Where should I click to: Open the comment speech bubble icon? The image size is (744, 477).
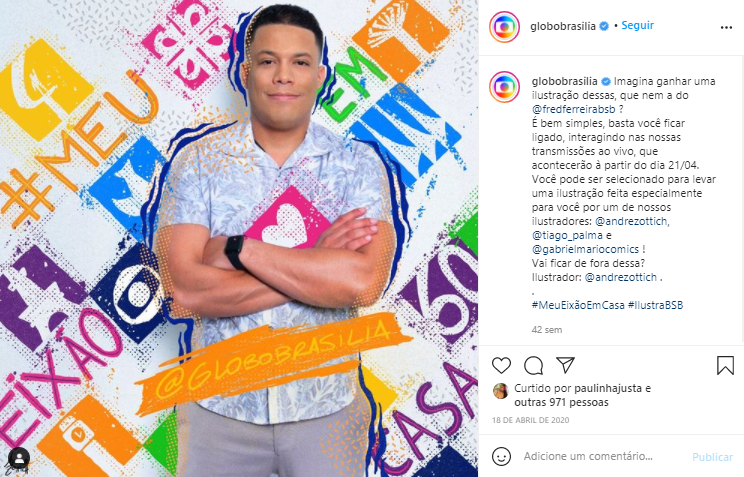click(x=533, y=365)
